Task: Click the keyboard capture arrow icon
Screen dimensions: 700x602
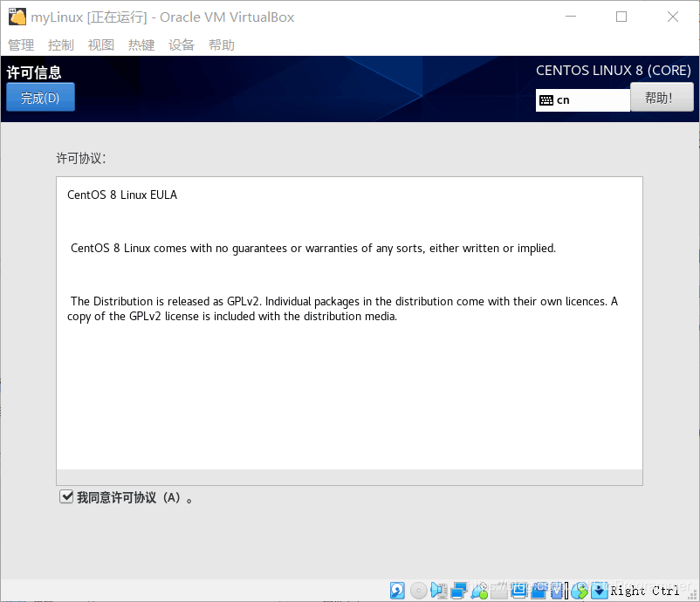Action: 600,591
